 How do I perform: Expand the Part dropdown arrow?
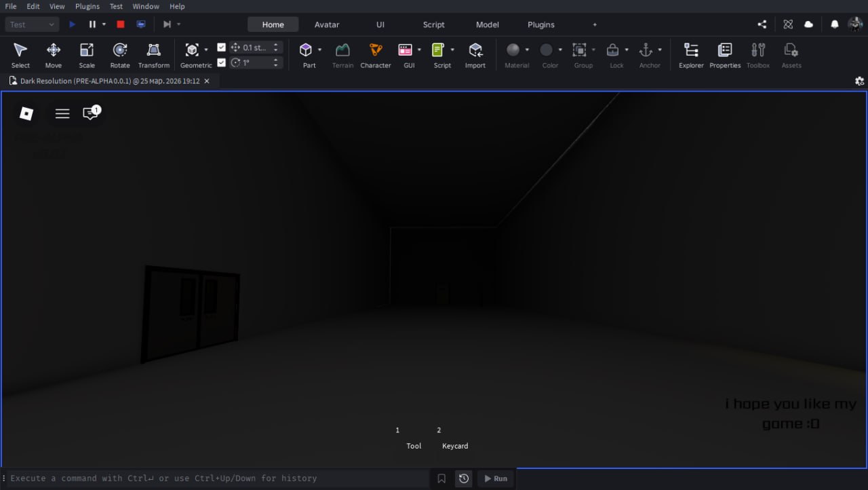(x=320, y=50)
